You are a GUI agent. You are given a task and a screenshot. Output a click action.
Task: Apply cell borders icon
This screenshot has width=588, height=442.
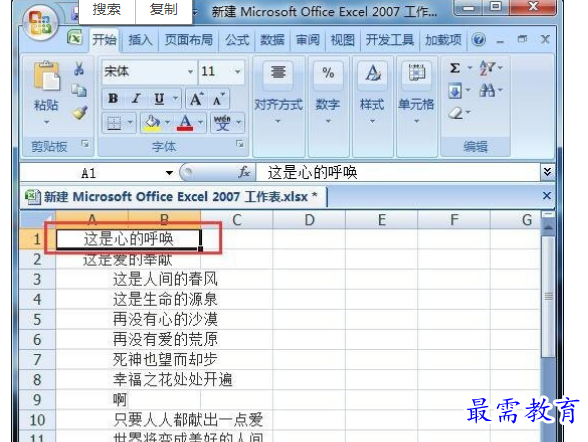pos(114,123)
